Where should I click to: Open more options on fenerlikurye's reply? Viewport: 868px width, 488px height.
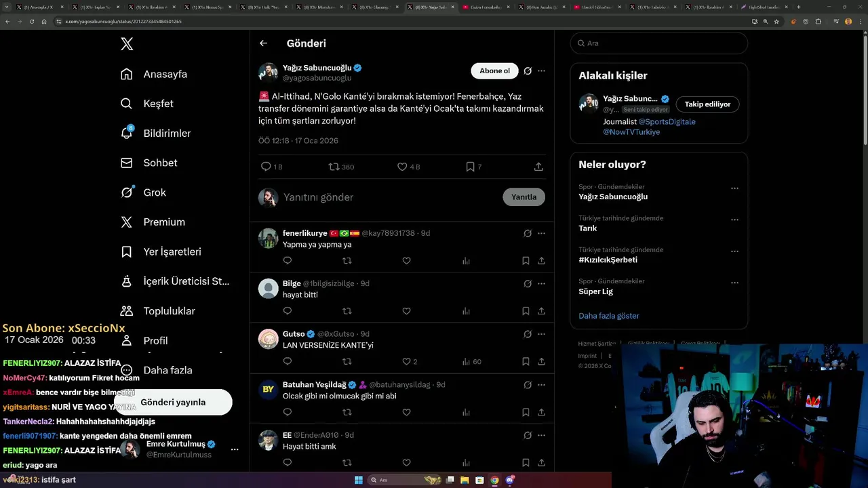[541, 233]
